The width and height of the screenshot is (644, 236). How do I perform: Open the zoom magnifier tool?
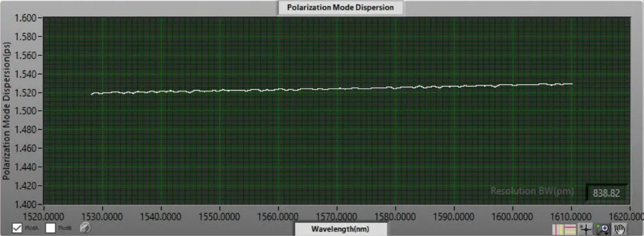tap(602, 229)
